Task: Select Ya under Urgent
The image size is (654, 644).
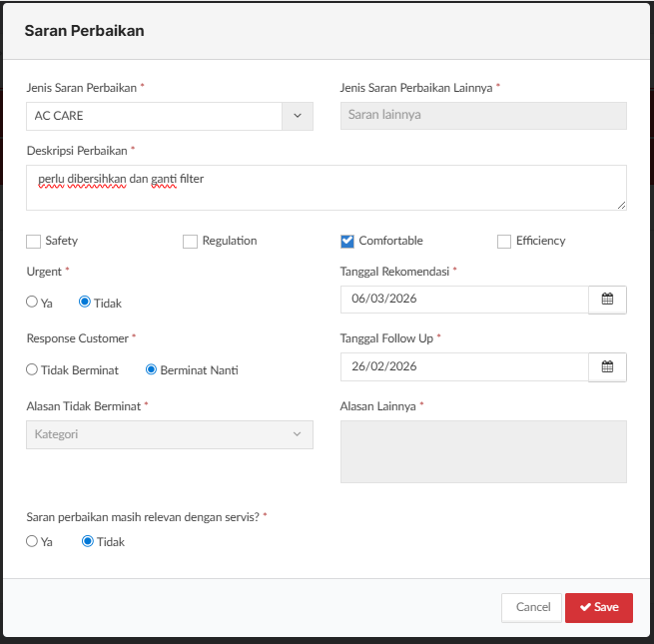Action: 33,302
